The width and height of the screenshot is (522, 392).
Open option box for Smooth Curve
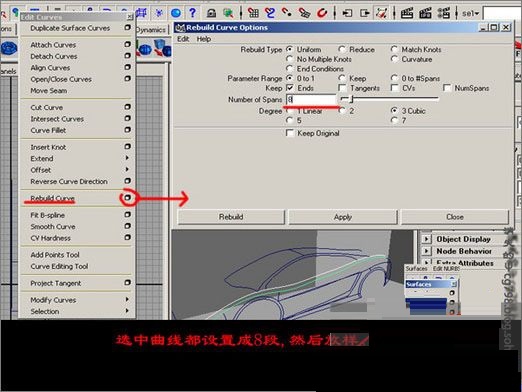coord(127,226)
